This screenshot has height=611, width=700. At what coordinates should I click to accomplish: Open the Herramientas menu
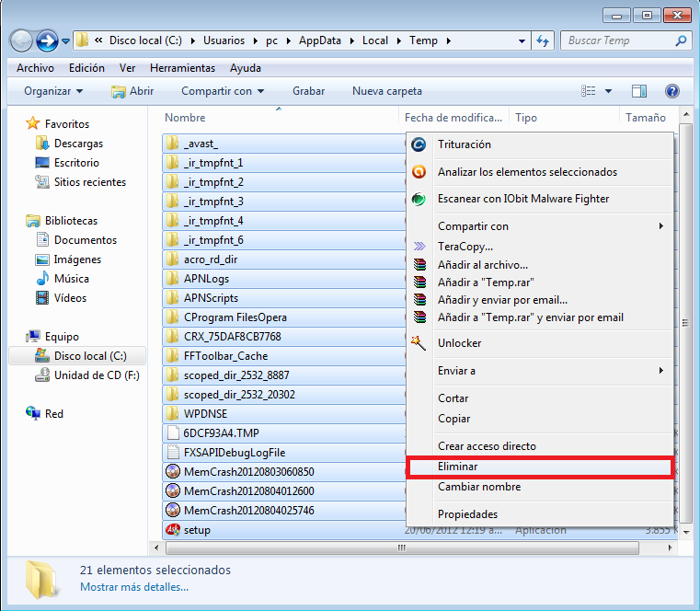coord(182,68)
